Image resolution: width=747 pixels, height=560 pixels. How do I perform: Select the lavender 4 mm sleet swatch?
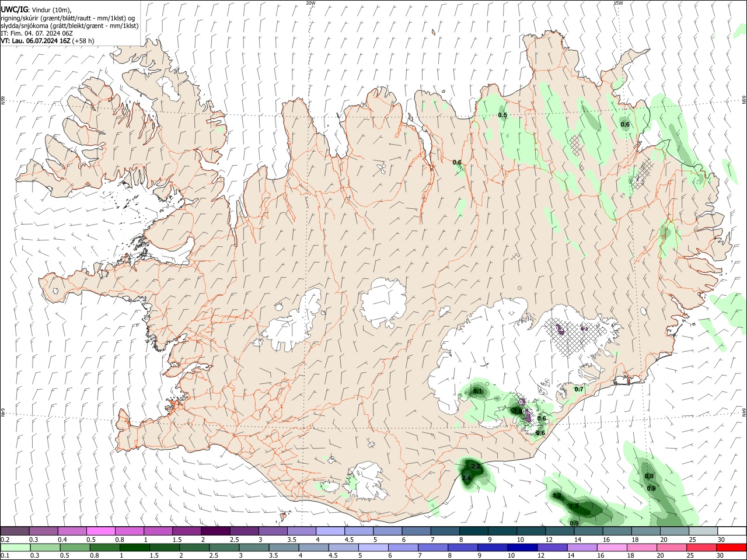coord(330,531)
